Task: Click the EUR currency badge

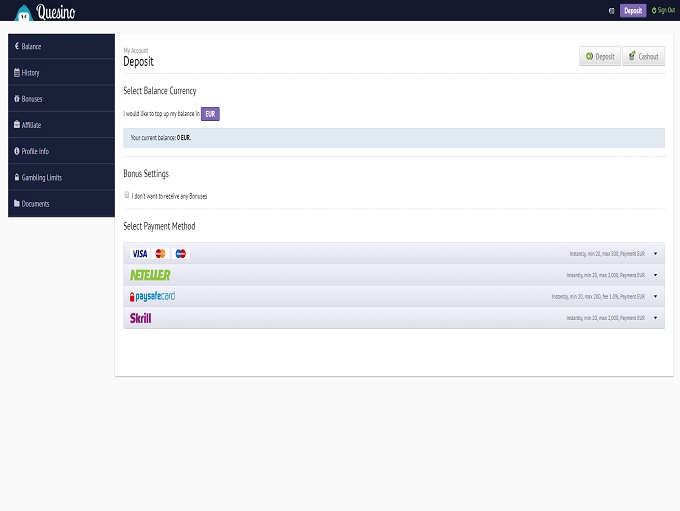Action: pyautogui.click(x=210, y=114)
